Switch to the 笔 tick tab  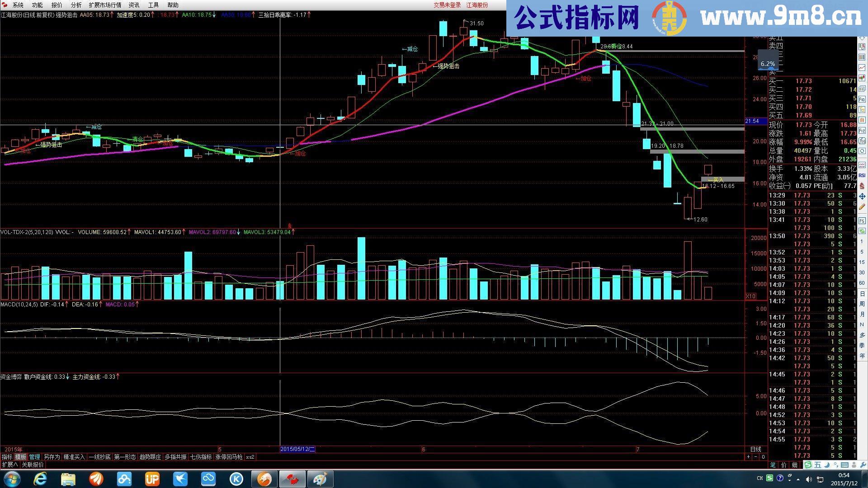[x=773, y=465]
